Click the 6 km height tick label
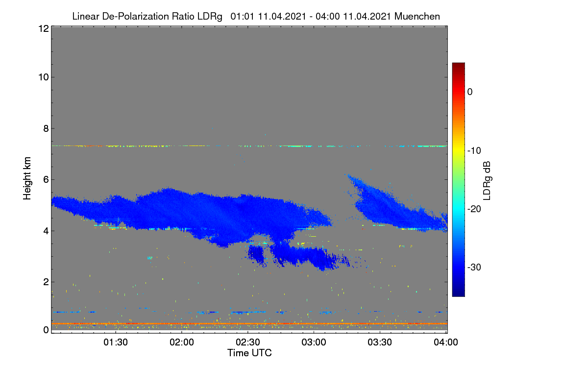 [x=45, y=179]
